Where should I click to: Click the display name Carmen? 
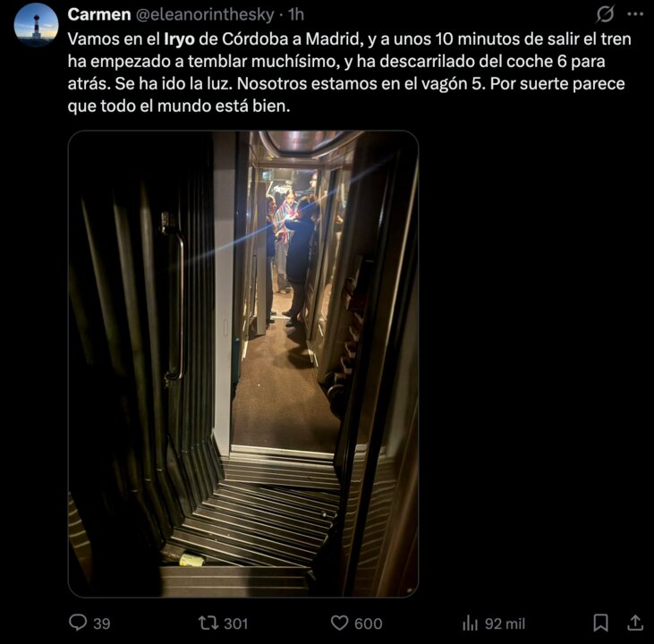tap(98, 14)
